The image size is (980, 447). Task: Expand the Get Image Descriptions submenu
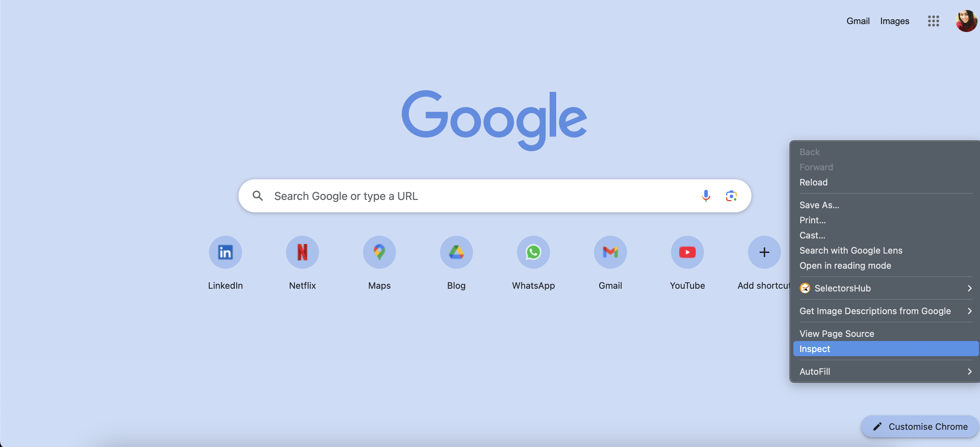pos(970,310)
